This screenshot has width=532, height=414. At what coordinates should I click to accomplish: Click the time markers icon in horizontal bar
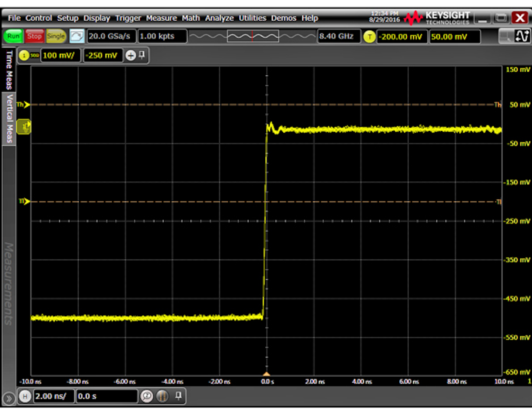click(x=162, y=396)
